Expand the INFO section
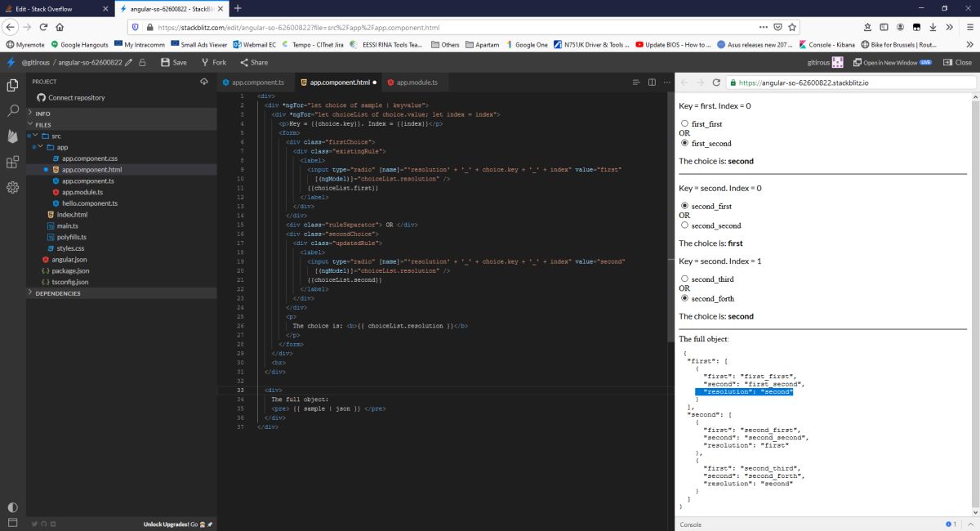The height and width of the screenshot is (531, 980). 122,114
